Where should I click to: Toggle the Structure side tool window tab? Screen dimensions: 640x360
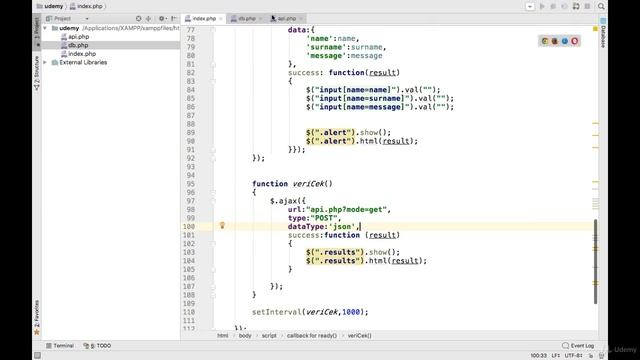(x=37, y=73)
